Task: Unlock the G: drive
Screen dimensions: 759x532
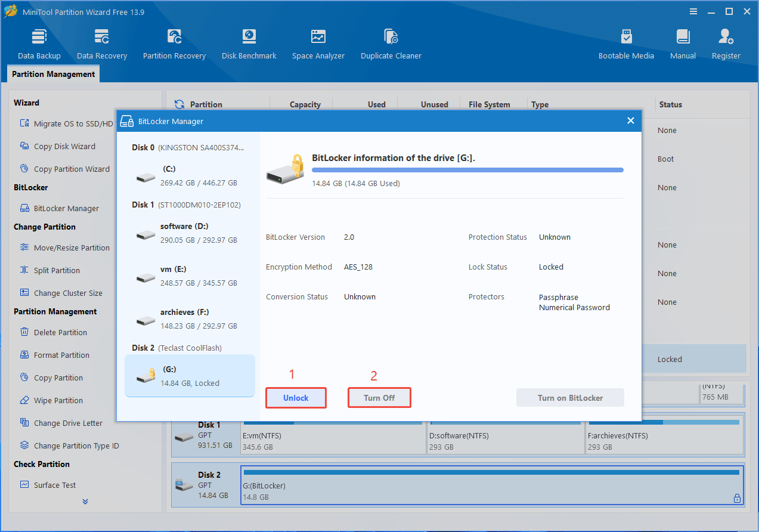Action: click(296, 398)
